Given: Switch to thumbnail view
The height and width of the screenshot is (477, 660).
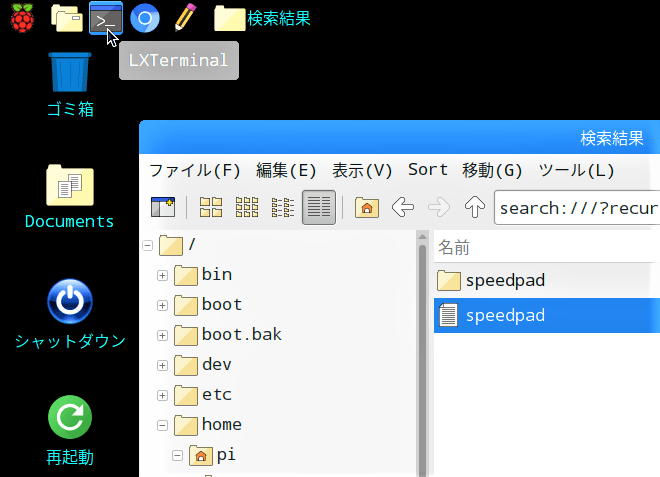Looking at the screenshot, I should pyautogui.click(x=247, y=207).
